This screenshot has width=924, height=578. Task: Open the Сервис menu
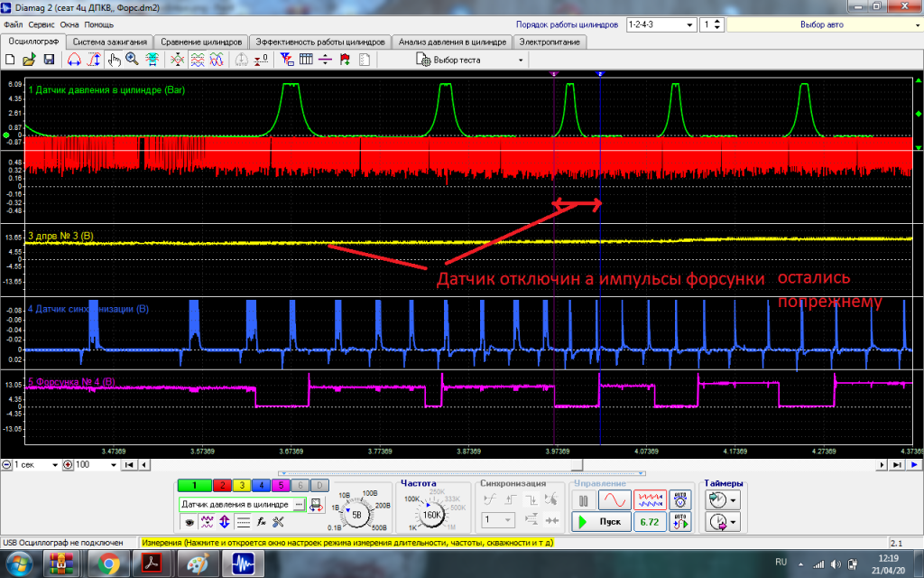point(42,24)
